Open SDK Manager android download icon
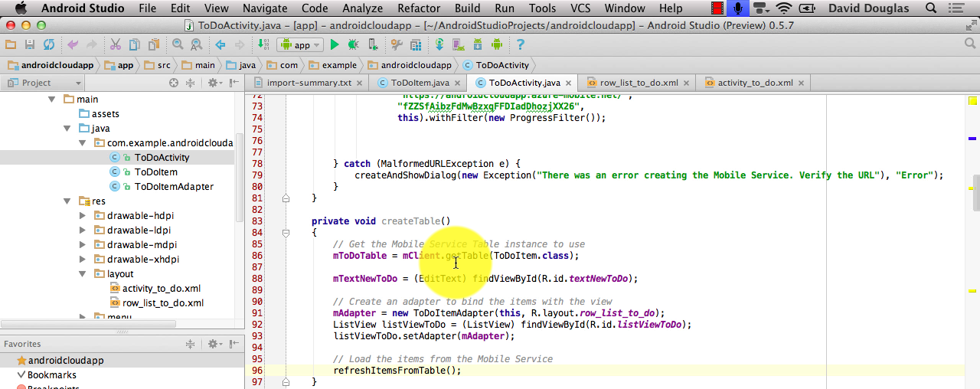 (478, 45)
